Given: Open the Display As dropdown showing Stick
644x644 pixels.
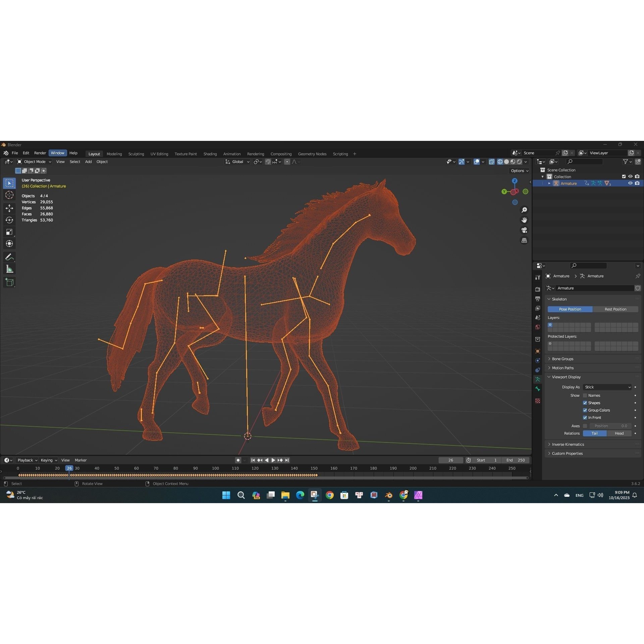Looking at the screenshot, I should pos(607,387).
